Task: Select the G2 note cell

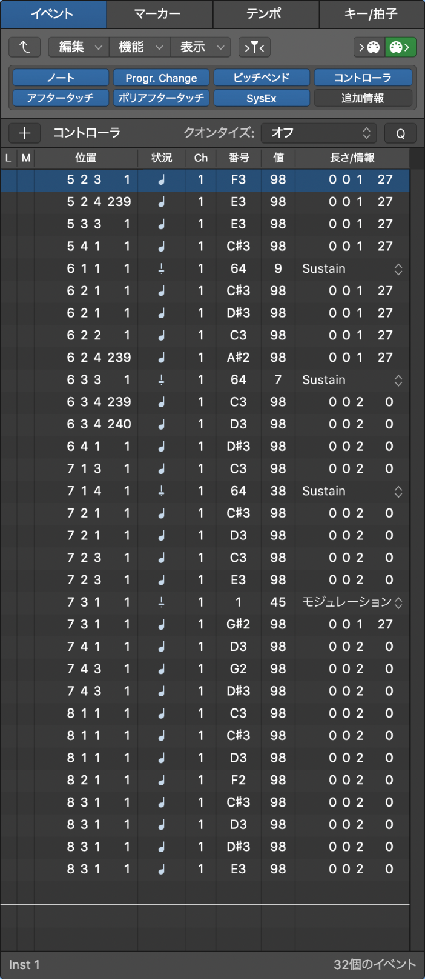Action: tap(239, 669)
